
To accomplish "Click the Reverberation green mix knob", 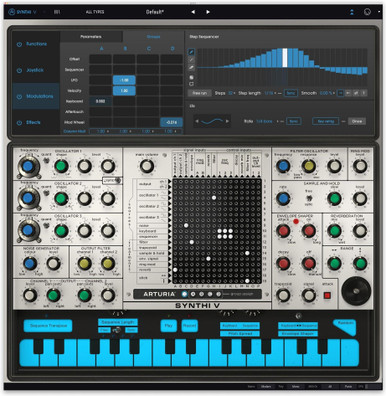I will [334, 231].
